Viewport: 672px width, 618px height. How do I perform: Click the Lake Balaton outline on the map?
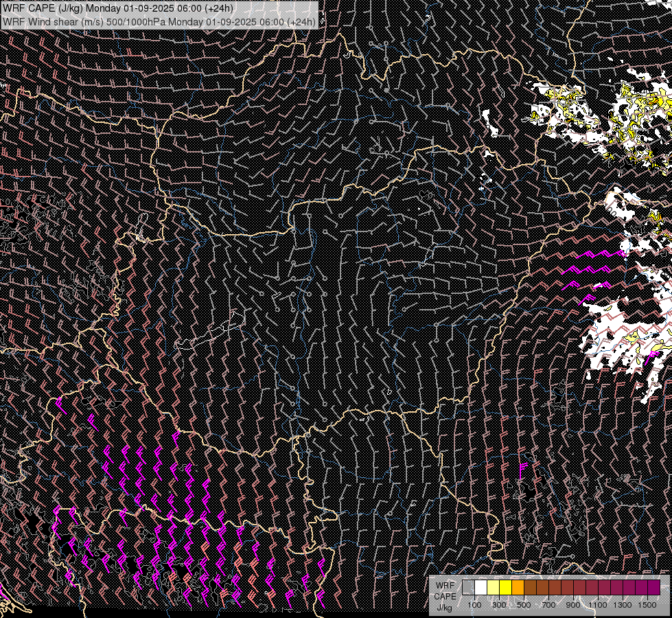pos(210,331)
